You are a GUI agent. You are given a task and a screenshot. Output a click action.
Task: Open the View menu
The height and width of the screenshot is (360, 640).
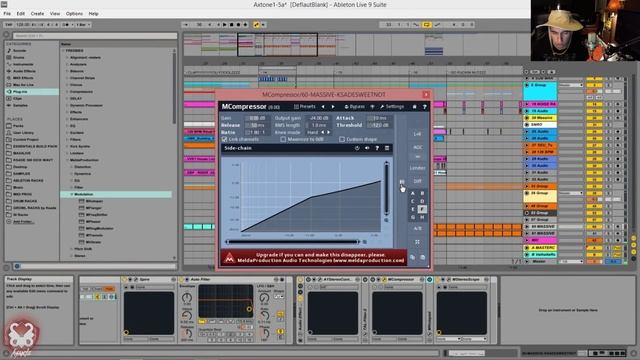[x=55, y=13]
